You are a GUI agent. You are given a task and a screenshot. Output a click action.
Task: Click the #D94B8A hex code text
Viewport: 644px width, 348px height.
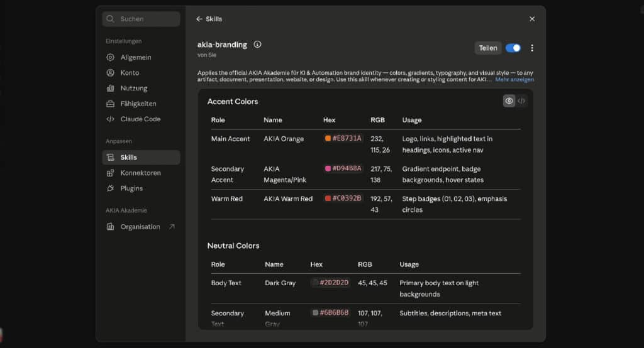coord(347,168)
